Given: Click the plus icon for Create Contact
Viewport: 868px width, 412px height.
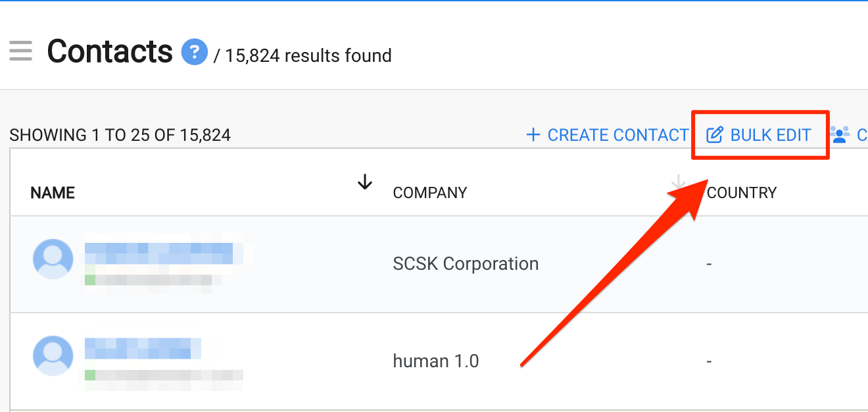Looking at the screenshot, I should 533,135.
